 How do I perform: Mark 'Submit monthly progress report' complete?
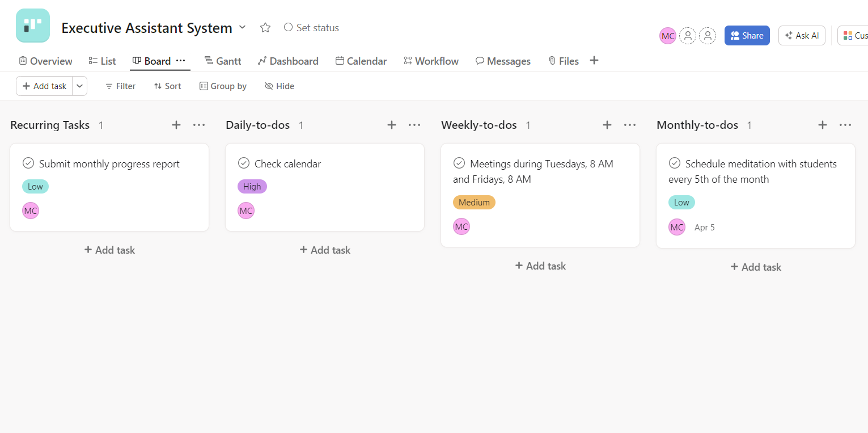(x=28, y=163)
